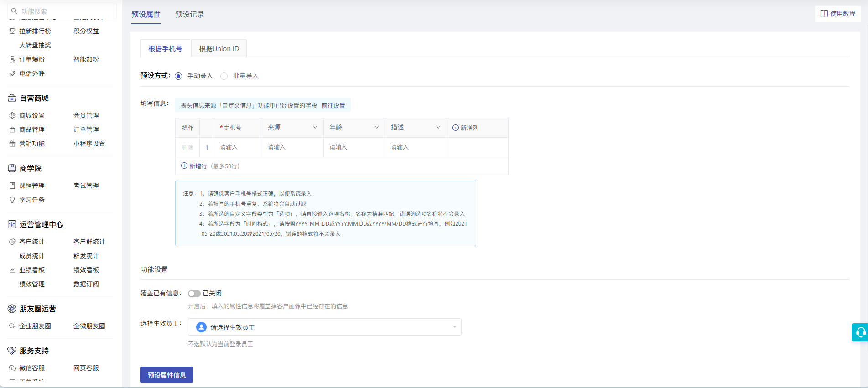Open 会员管理 in sidebar menu
Screen dimensions: 868x388
point(86,115)
